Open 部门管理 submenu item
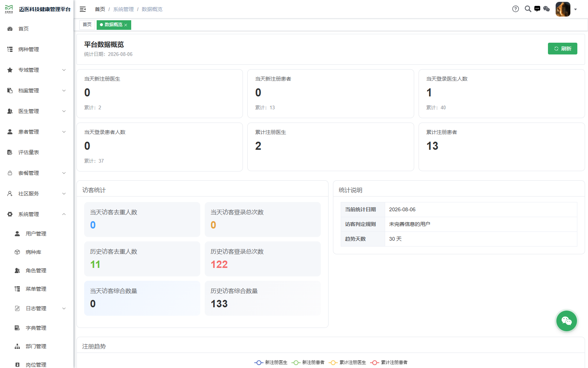This screenshot has width=588, height=368. click(x=37, y=346)
